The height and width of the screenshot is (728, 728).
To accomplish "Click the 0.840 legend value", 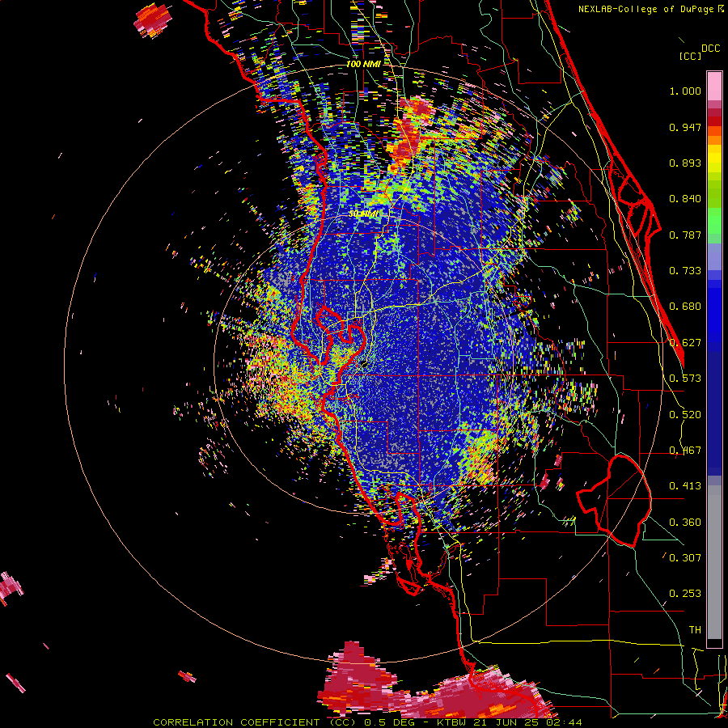I will [685, 199].
